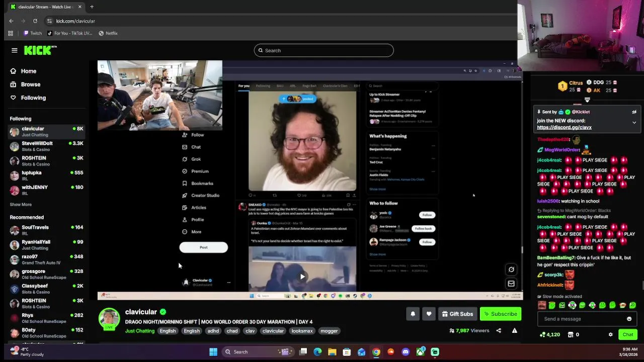Open razo97 recommended channel
The image size is (644, 362).
pyautogui.click(x=46, y=259)
